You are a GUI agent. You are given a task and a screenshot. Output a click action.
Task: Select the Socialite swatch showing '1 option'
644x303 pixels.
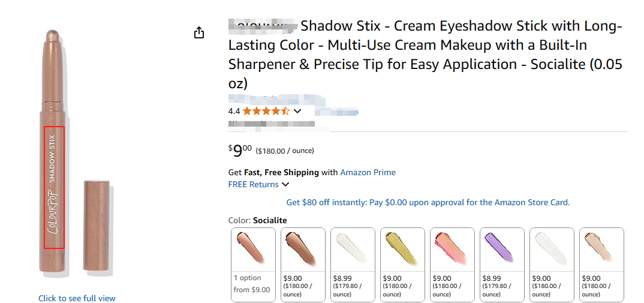[x=254, y=264]
